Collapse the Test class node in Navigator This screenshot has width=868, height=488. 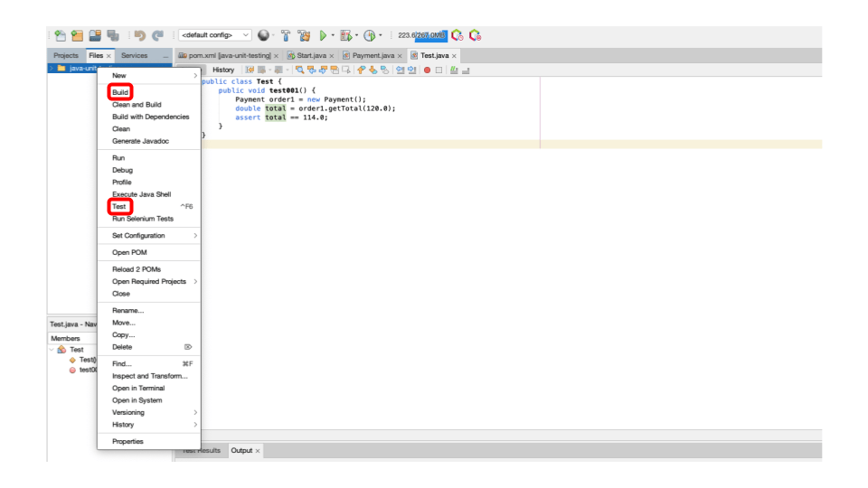pyautogui.click(x=52, y=350)
